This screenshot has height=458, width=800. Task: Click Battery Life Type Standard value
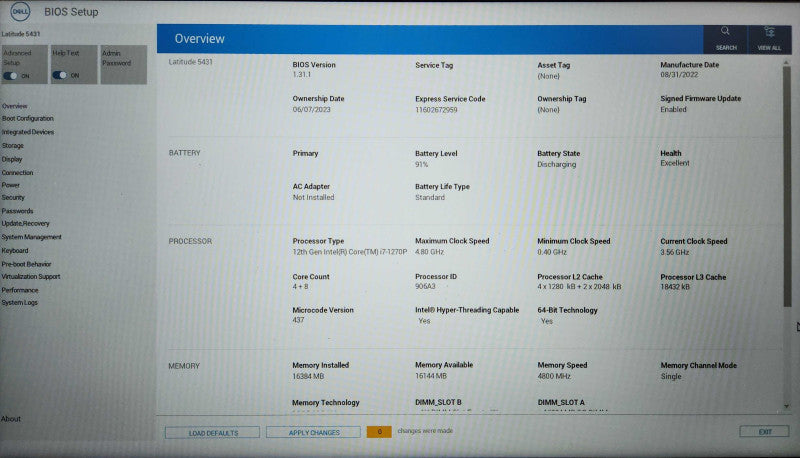(430, 197)
